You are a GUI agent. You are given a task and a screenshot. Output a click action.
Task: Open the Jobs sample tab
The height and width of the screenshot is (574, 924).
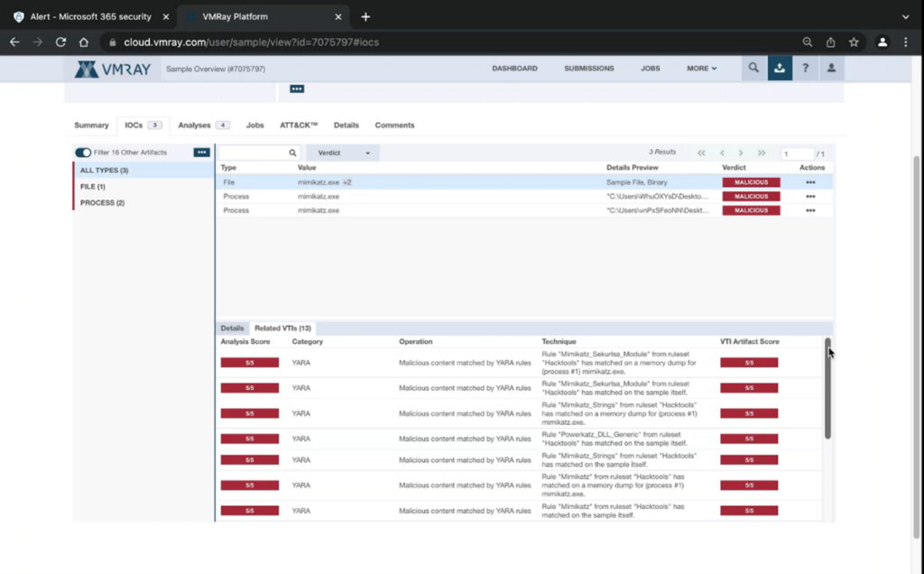click(x=254, y=125)
